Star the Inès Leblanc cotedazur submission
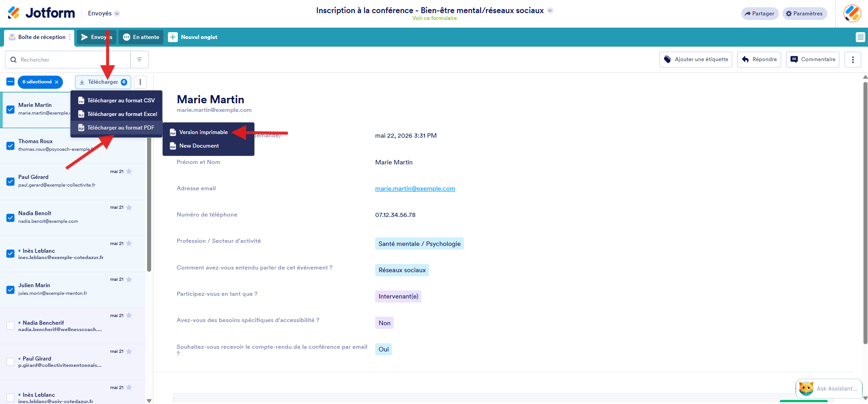 point(129,243)
